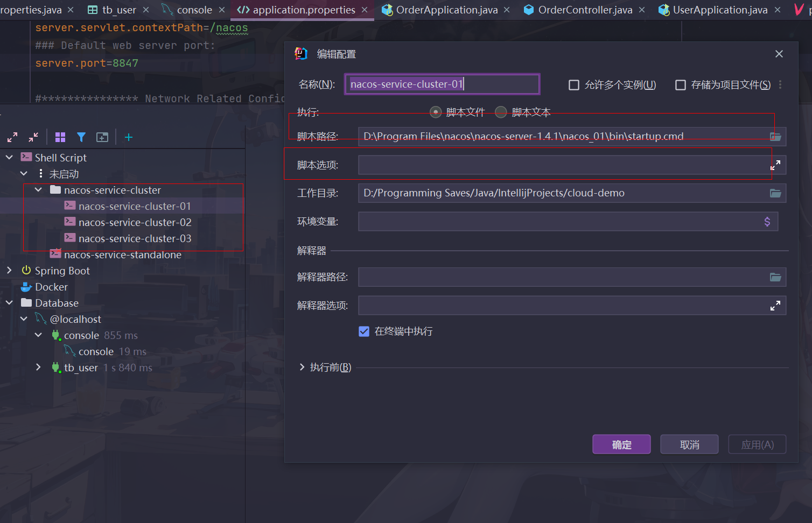This screenshot has width=812, height=523.
Task: Click Open in New Tab icon
Action: [102, 137]
